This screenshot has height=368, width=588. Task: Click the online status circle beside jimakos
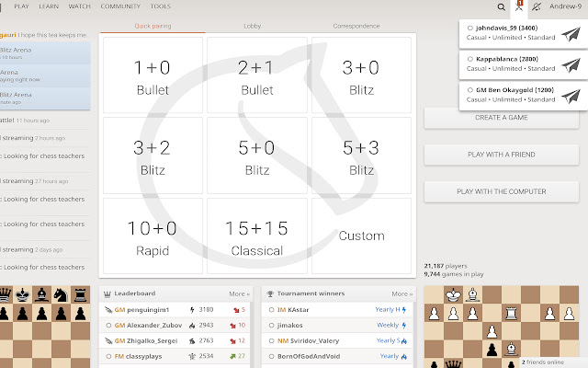pos(272,326)
